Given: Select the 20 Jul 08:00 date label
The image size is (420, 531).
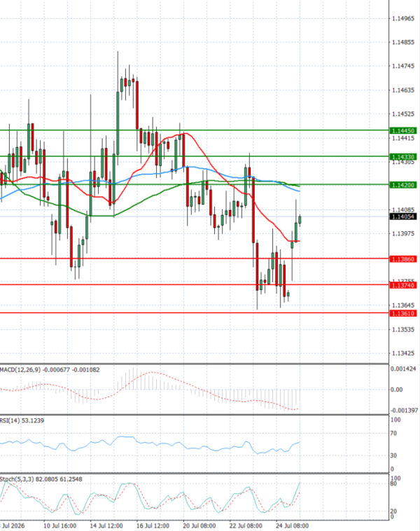Looking at the screenshot, I should 199,525.
